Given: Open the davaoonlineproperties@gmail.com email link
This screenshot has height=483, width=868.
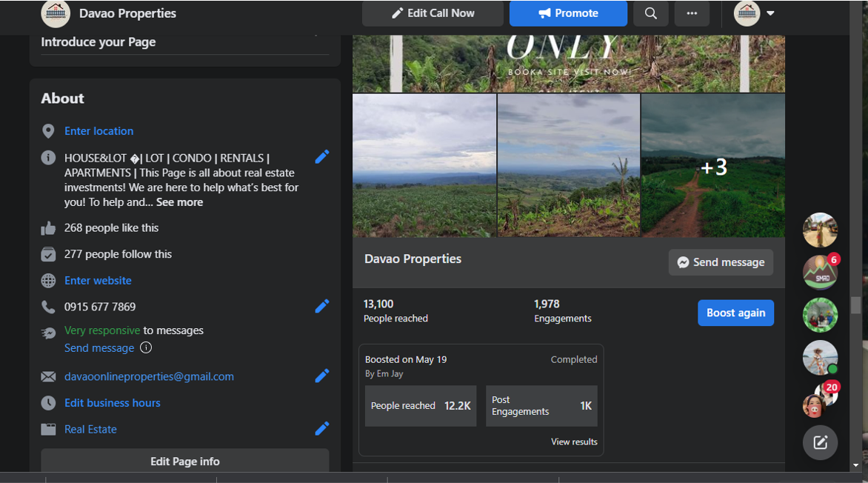Looking at the screenshot, I should click(x=149, y=376).
